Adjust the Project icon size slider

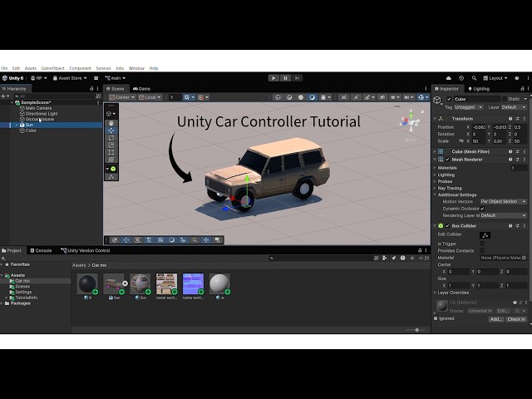(x=416, y=330)
